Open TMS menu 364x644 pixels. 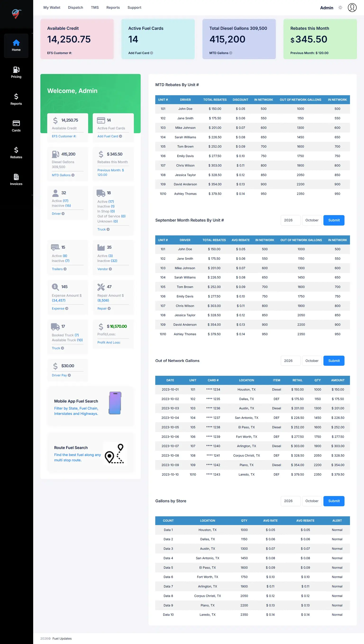point(95,8)
